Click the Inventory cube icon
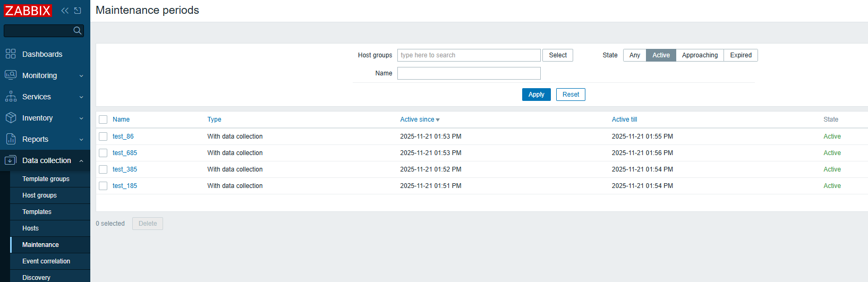Viewport: 868px width, 282px height. [11, 118]
